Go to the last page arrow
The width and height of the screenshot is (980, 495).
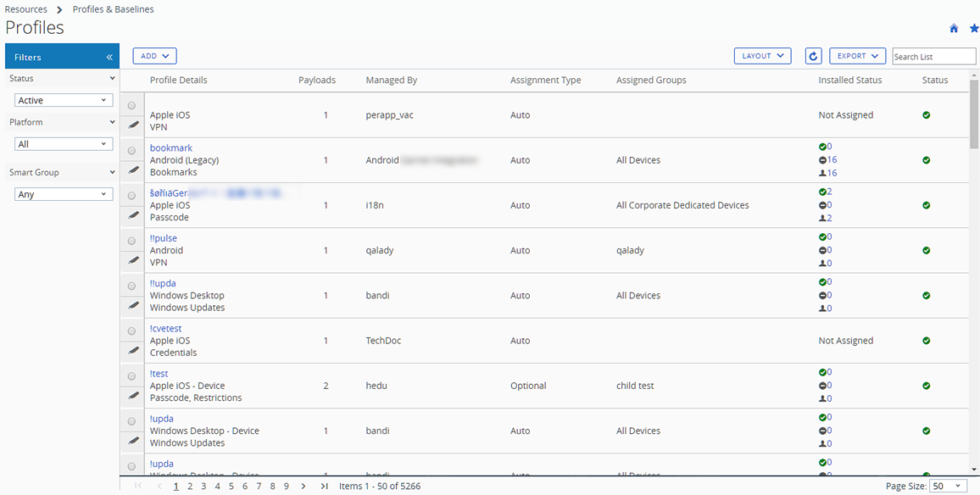[x=324, y=487]
